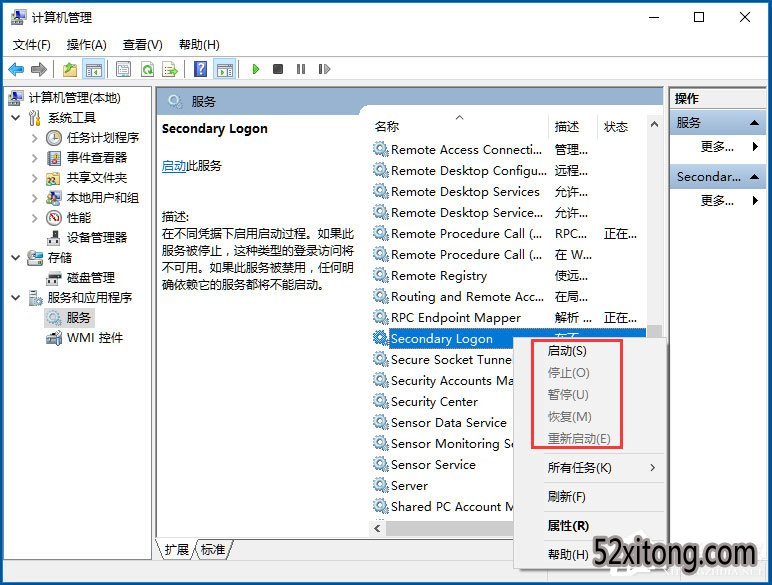Choose 启动(S) from the context menu
Viewport: 772px width, 585px height.
[567, 351]
